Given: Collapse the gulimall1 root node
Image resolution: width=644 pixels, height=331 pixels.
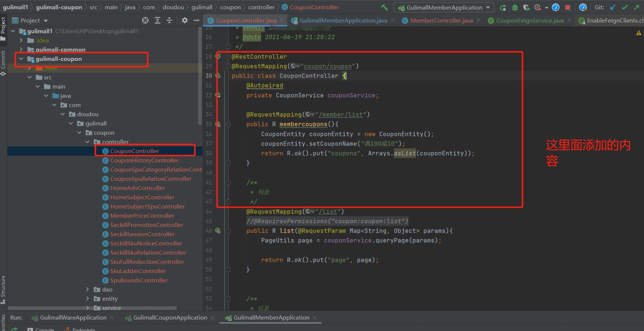Looking at the screenshot, I should pyautogui.click(x=13, y=31).
